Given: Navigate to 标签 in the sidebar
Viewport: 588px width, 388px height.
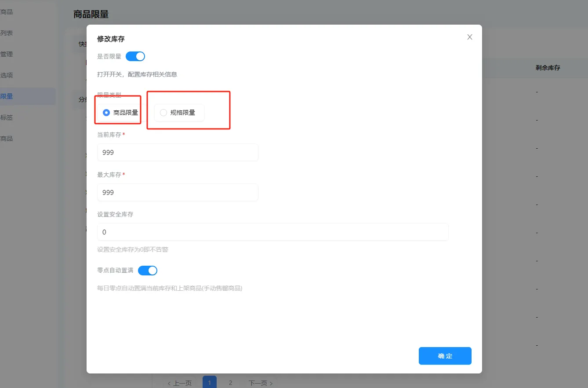Looking at the screenshot, I should pyautogui.click(x=7, y=117).
